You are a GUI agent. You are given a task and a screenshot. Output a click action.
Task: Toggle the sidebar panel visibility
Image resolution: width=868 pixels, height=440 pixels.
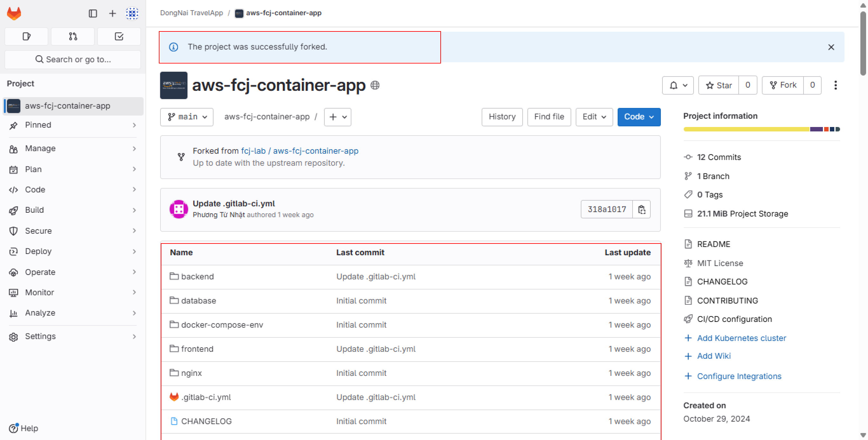pos(92,13)
